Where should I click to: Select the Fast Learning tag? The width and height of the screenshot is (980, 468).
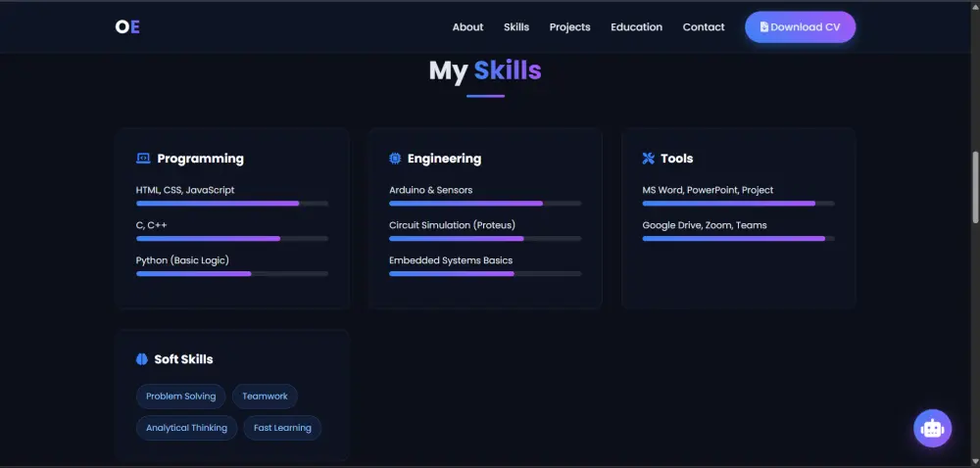click(x=282, y=428)
